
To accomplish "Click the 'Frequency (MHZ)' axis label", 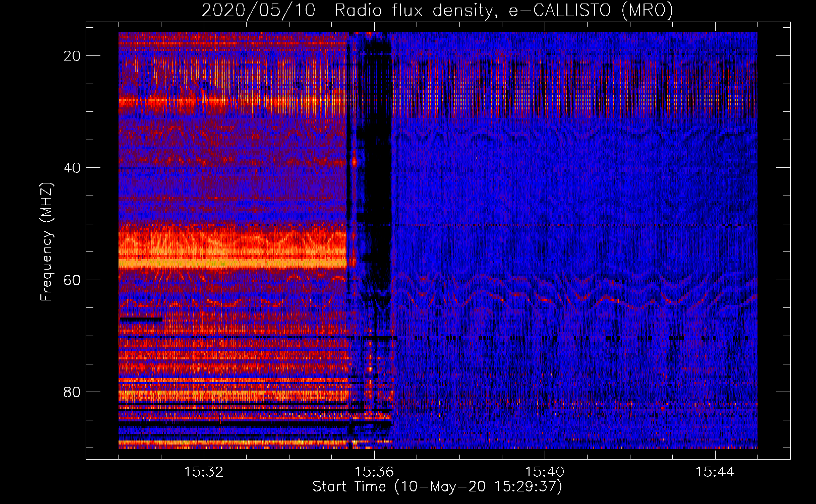I will pos(46,242).
